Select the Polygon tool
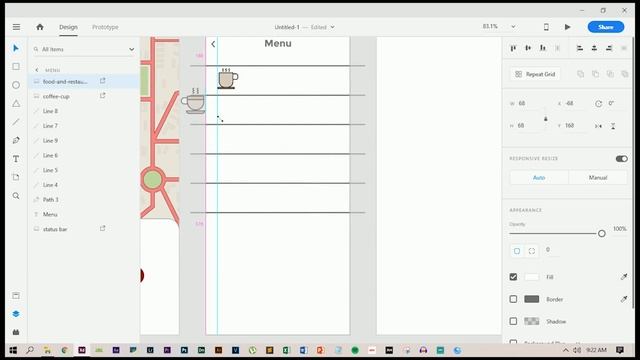Screen dimensions: 640x360 [x=16, y=103]
